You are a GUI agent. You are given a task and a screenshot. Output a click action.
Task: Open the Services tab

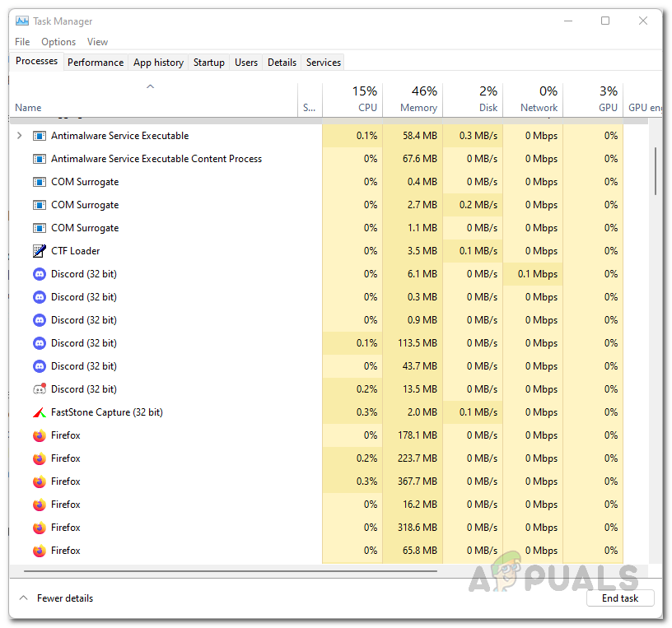click(323, 63)
